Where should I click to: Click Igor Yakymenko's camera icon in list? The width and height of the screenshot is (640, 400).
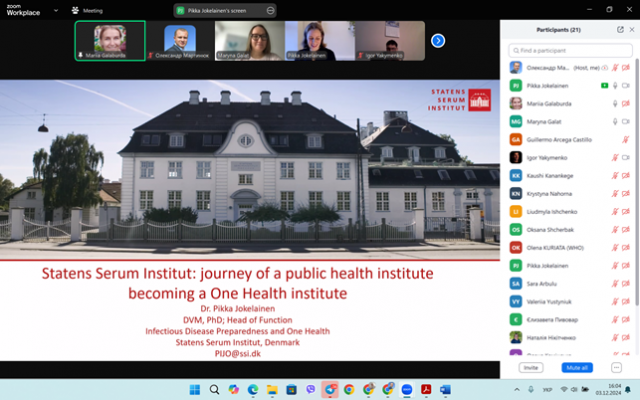pyautogui.click(x=626, y=158)
